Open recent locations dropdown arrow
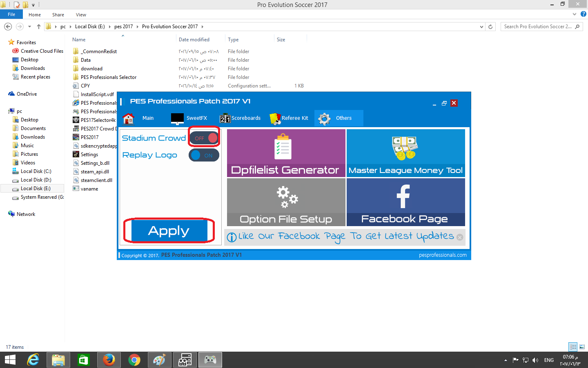This screenshot has width=588, height=368. point(29,27)
